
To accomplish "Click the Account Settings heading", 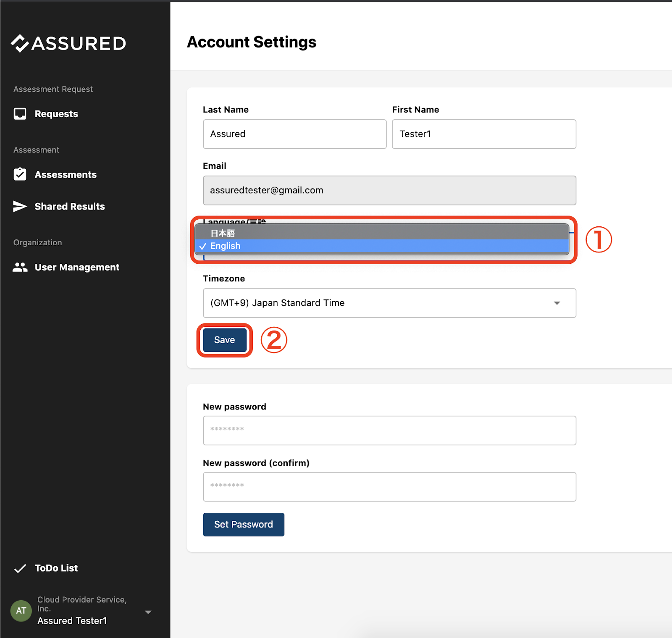I will [x=252, y=42].
